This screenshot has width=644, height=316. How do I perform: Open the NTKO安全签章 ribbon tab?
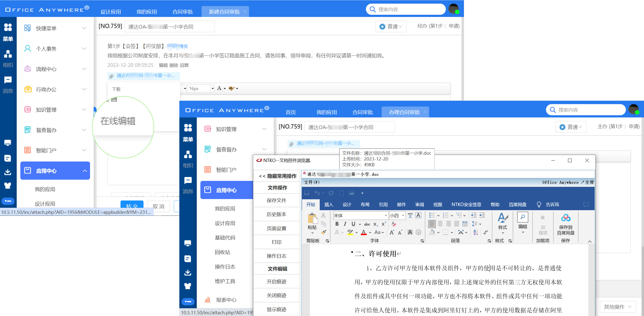(x=466, y=204)
